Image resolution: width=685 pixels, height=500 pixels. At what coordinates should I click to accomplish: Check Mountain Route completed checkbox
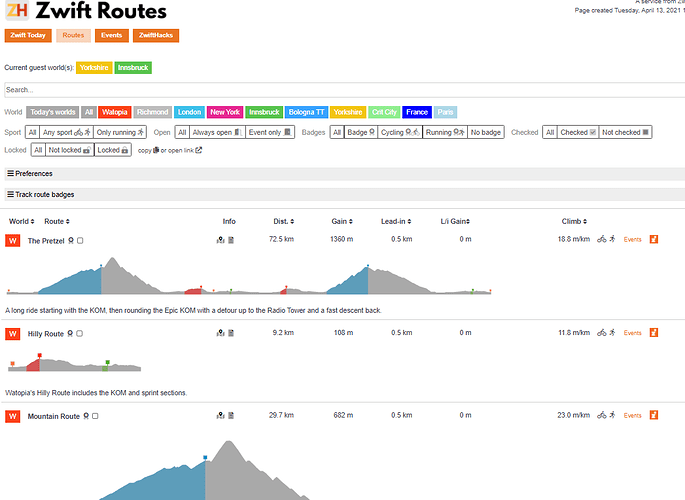(x=95, y=416)
